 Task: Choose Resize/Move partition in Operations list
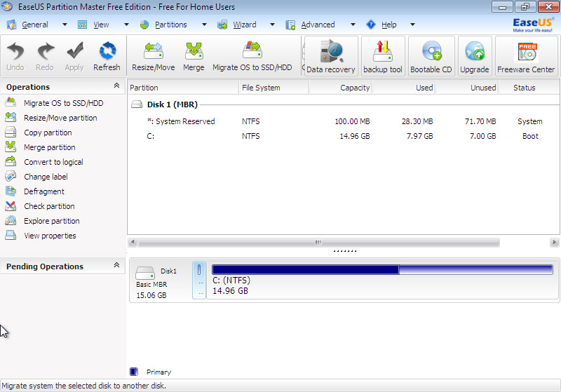(60, 118)
